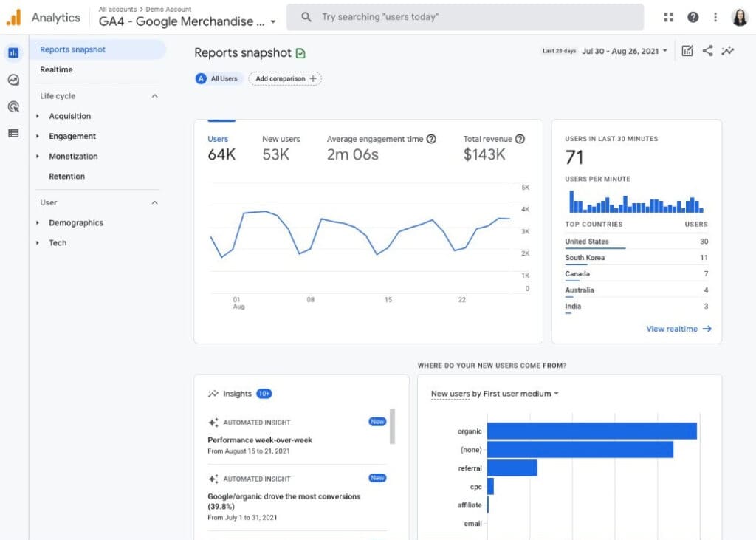Click the Google Analytics logo
756x540 pixels.
coord(13,17)
